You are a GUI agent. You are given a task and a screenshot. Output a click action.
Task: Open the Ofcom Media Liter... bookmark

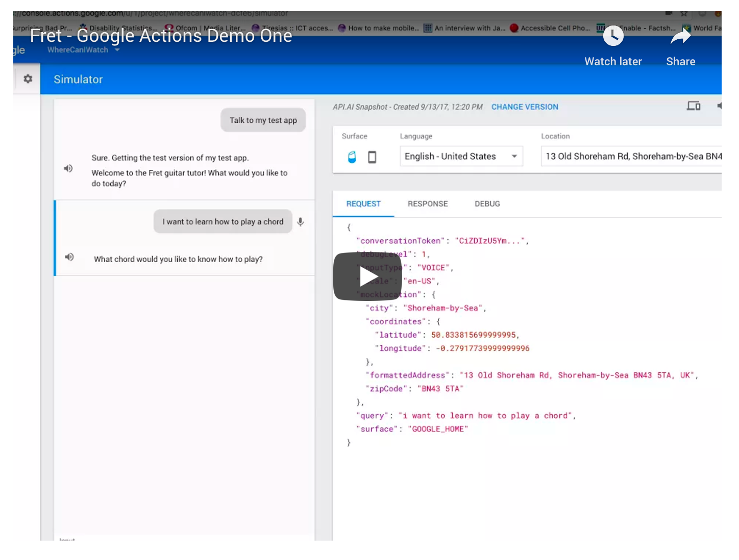tap(205, 28)
